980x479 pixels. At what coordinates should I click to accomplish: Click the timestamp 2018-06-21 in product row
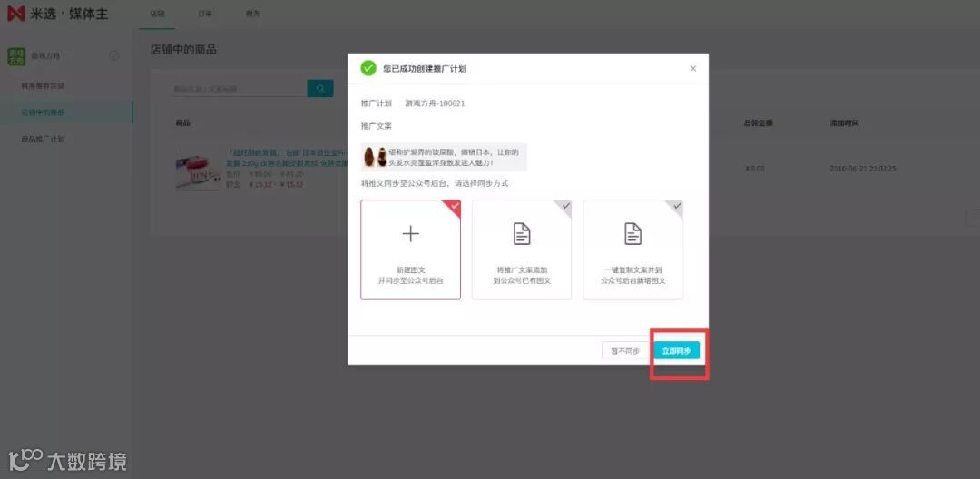click(862, 169)
